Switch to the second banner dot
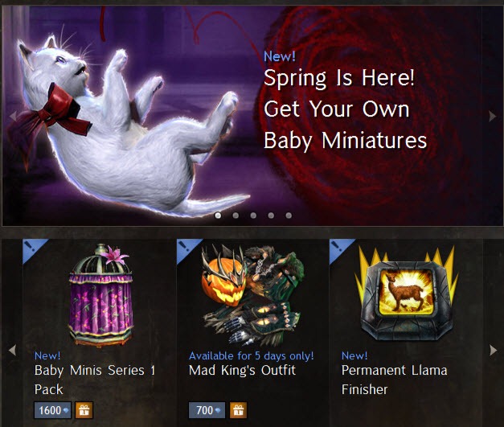The height and width of the screenshot is (427, 504). [236, 215]
